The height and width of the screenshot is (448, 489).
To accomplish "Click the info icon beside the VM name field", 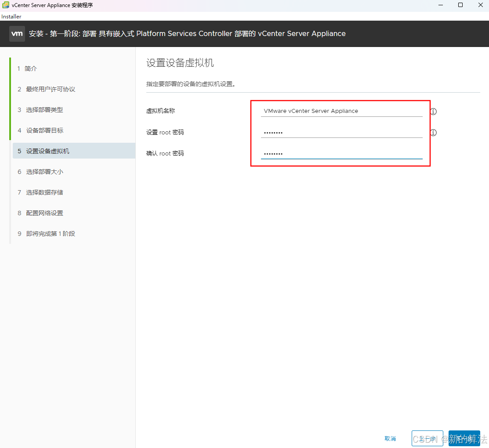I will pos(433,111).
